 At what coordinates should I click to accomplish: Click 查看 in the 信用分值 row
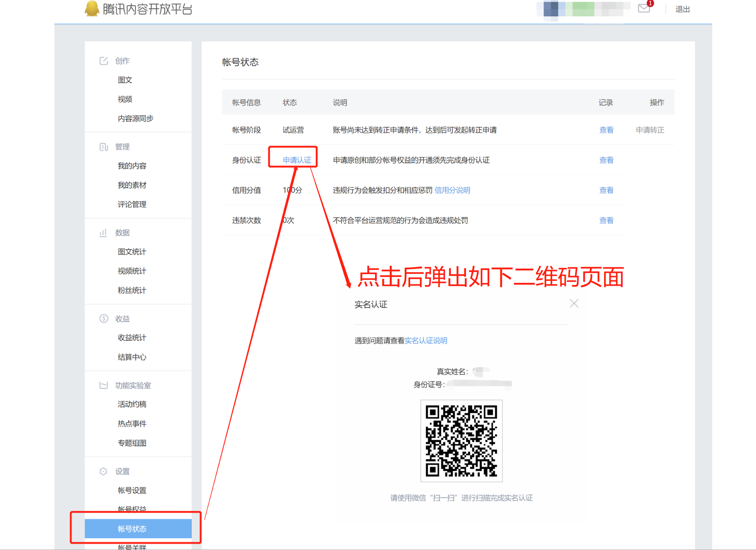606,190
